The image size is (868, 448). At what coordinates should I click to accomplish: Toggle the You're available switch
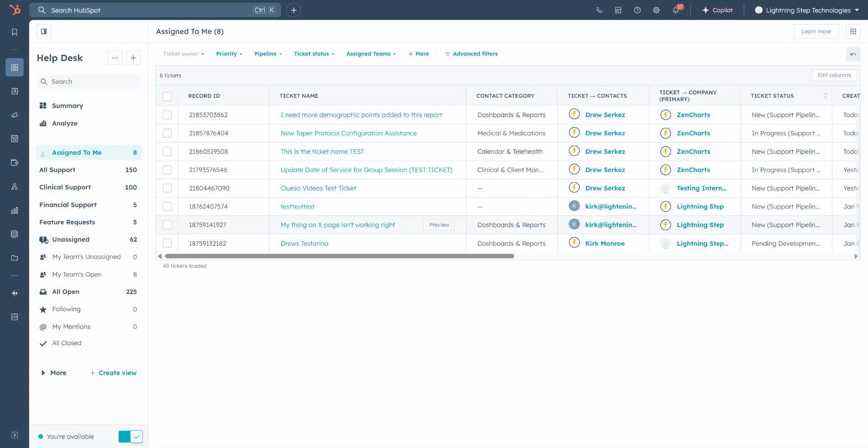pyautogui.click(x=131, y=436)
